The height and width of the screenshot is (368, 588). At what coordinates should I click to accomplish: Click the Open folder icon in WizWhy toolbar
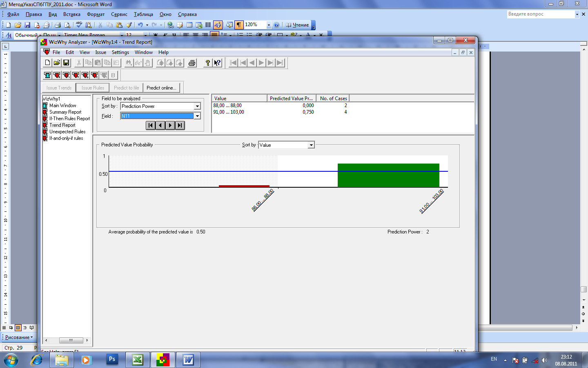(x=57, y=63)
